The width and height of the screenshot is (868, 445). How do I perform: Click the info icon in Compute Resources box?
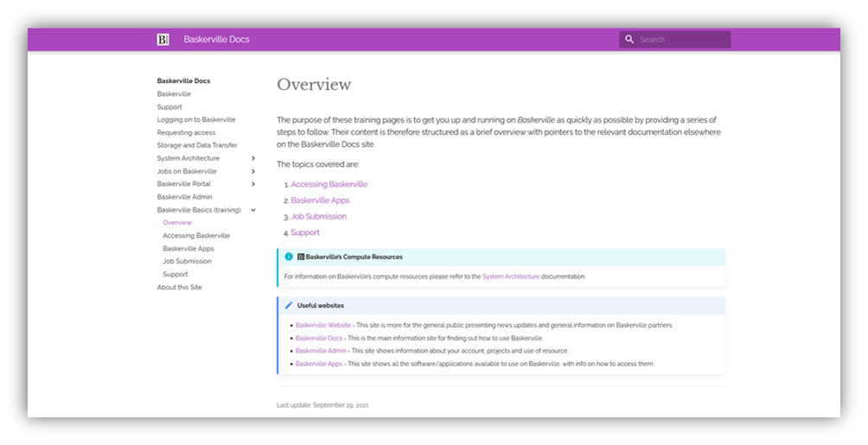(289, 257)
